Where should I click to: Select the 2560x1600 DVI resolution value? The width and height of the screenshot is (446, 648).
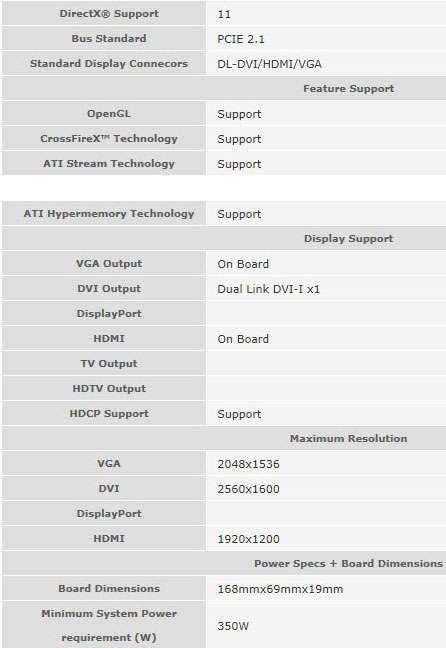[248, 489]
